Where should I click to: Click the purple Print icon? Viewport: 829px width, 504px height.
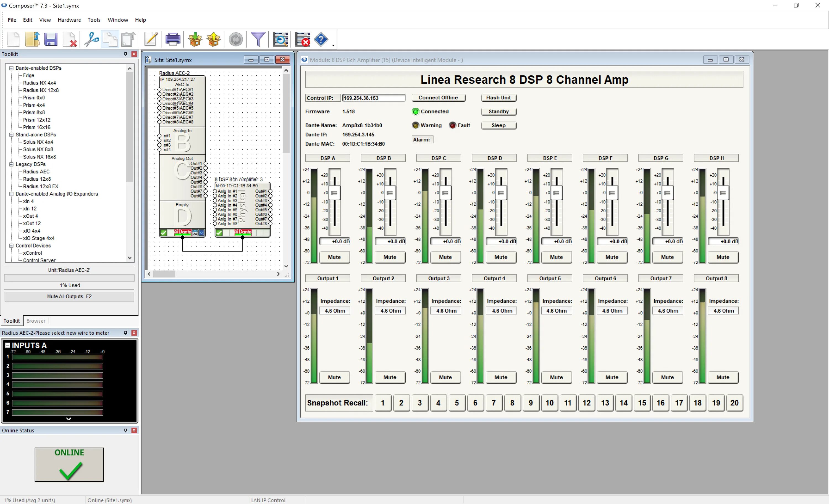click(x=173, y=39)
